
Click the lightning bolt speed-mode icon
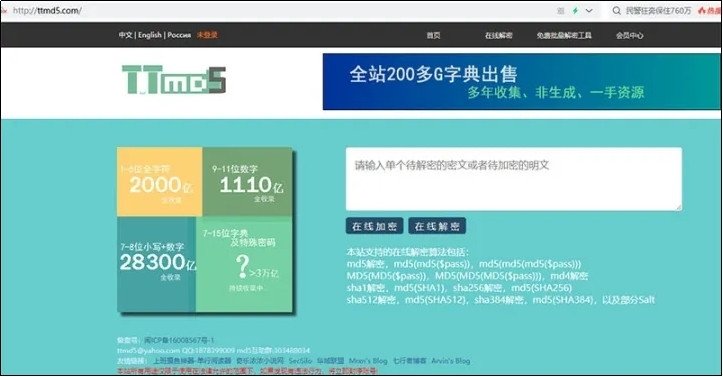coord(575,11)
